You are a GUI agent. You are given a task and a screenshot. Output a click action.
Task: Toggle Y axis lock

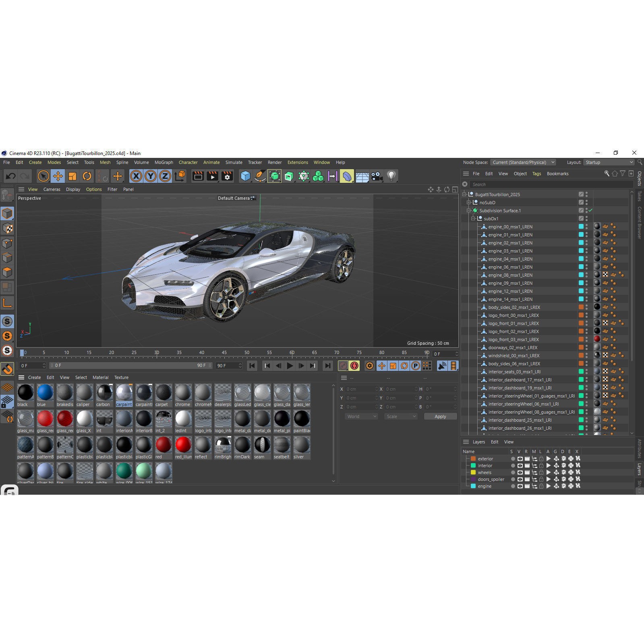coord(151,176)
